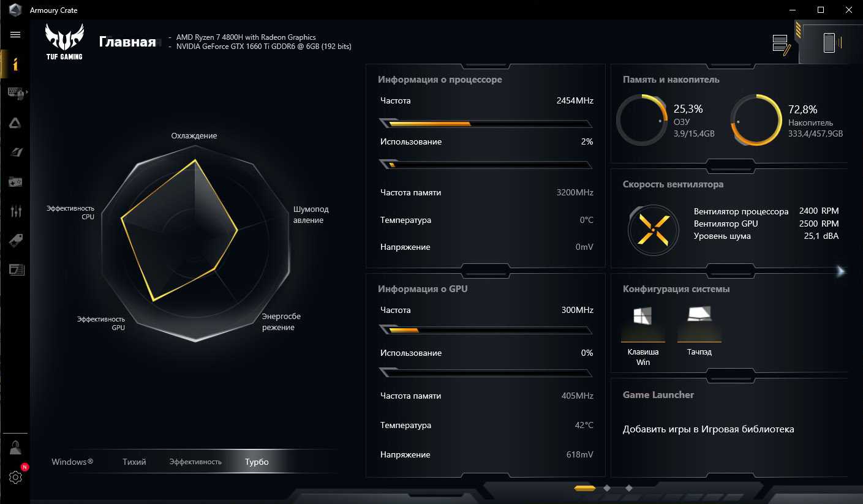Open Aura Sync triangle icon in sidebar
This screenshot has width=863, height=504.
tap(15, 123)
